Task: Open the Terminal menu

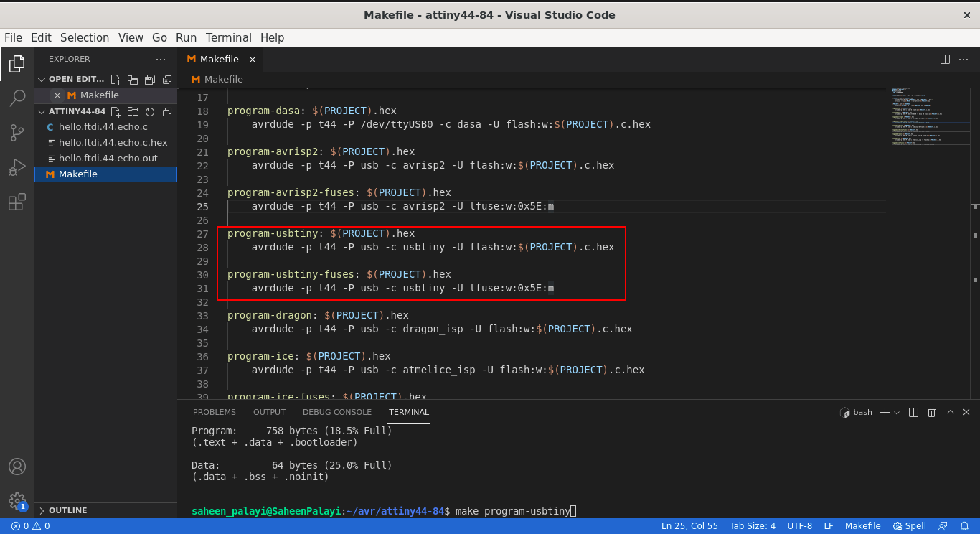Action: tap(228, 37)
